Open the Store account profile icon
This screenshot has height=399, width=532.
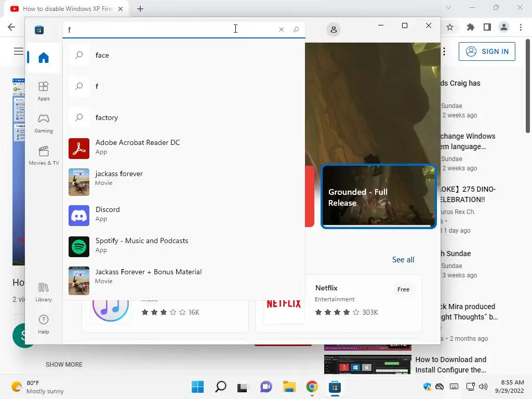pyautogui.click(x=334, y=30)
